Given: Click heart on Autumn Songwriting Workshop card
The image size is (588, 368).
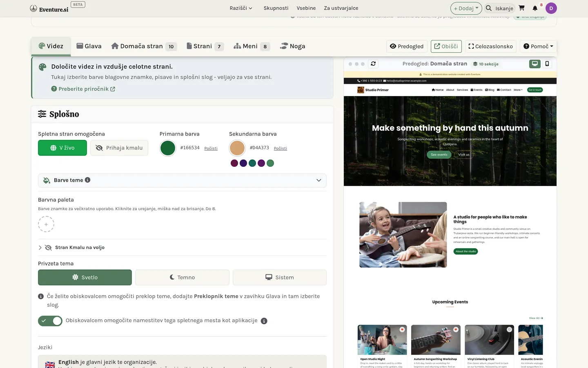Looking at the screenshot, I should 456,330.
